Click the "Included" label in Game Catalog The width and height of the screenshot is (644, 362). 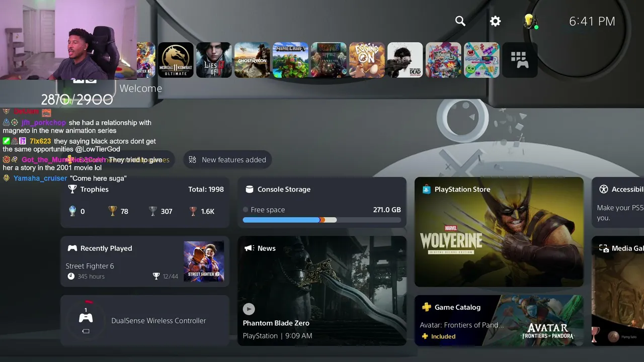(x=443, y=336)
